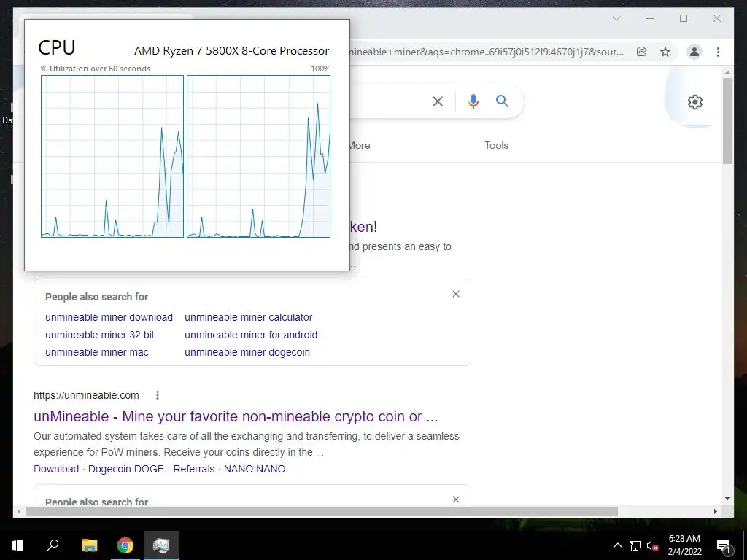This screenshot has height=560, width=747.
Task: Click the blue magnifier search icon
Action: pyautogui.click(x=502, y=101)
